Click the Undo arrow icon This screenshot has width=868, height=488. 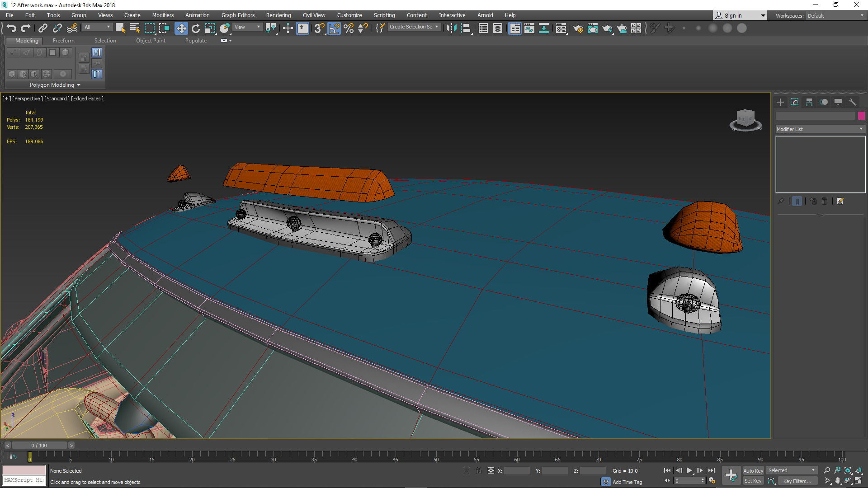pyautogui.click(x=11, y=28)
